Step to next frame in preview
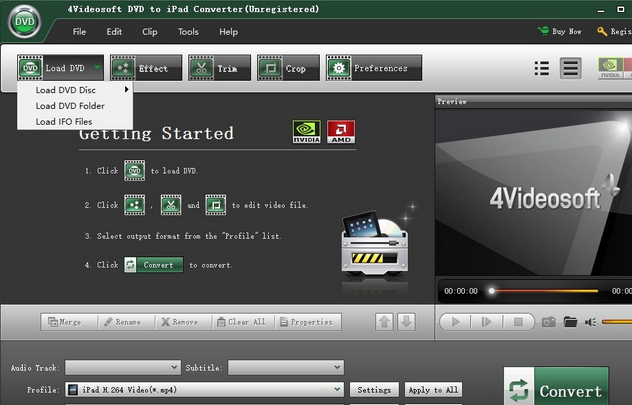This screenshot has width=632, height=405. click(x=487, y=322)
